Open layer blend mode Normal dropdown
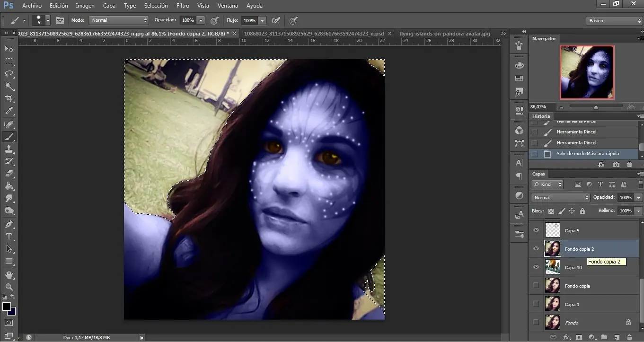Image resolution: width=644 pixels, height=342 pixels. click(x=561, y=197)
